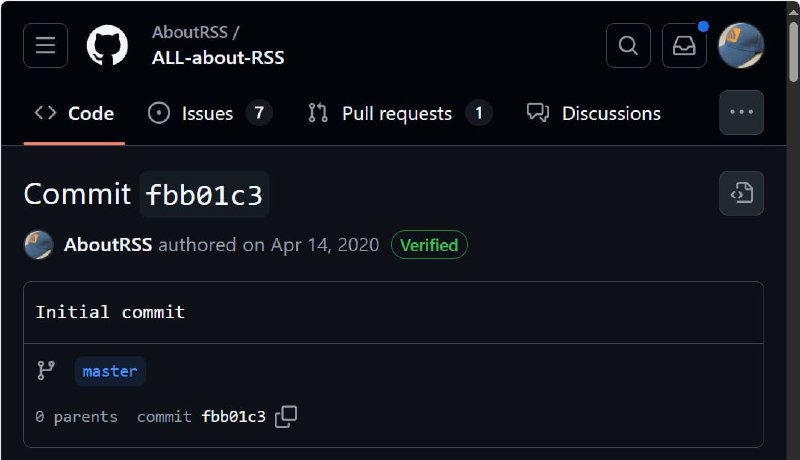Open the search icon button

[x=628, y=46]
